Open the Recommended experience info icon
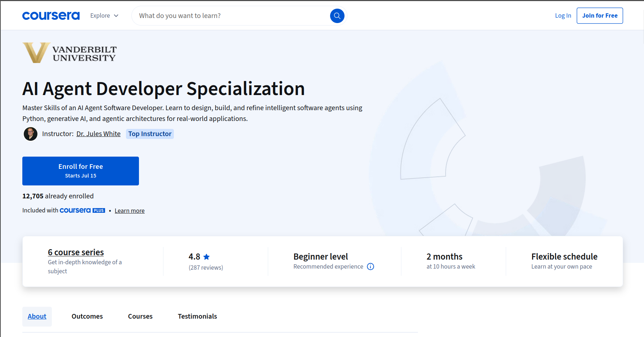 tap(370, 266)
